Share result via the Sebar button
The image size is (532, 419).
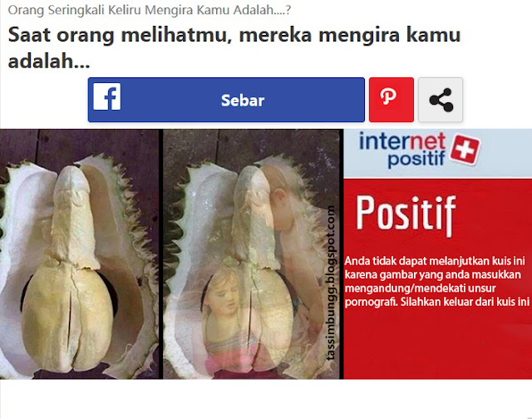coord(226,100)
